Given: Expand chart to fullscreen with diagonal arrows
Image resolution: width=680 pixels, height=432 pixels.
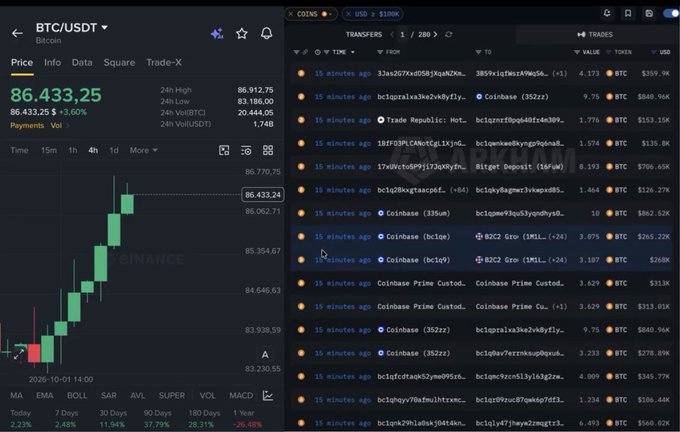Looking at the screenshot, I should coord(19,354).
